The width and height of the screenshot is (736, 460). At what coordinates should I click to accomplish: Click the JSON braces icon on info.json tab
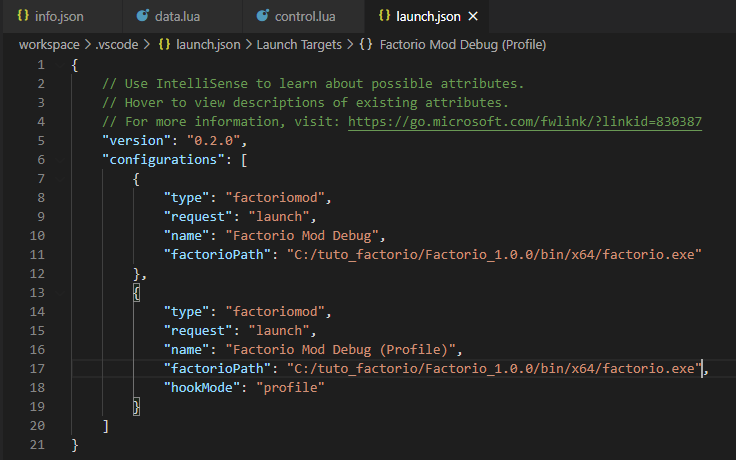[23, 17]
